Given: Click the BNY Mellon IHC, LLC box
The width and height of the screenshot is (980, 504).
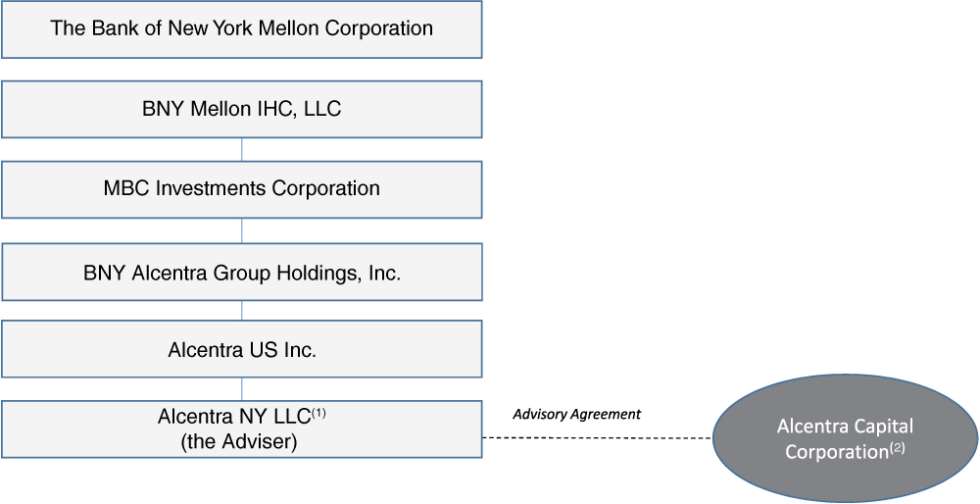Looking at the screenshot, I should (x=241, y=109).
